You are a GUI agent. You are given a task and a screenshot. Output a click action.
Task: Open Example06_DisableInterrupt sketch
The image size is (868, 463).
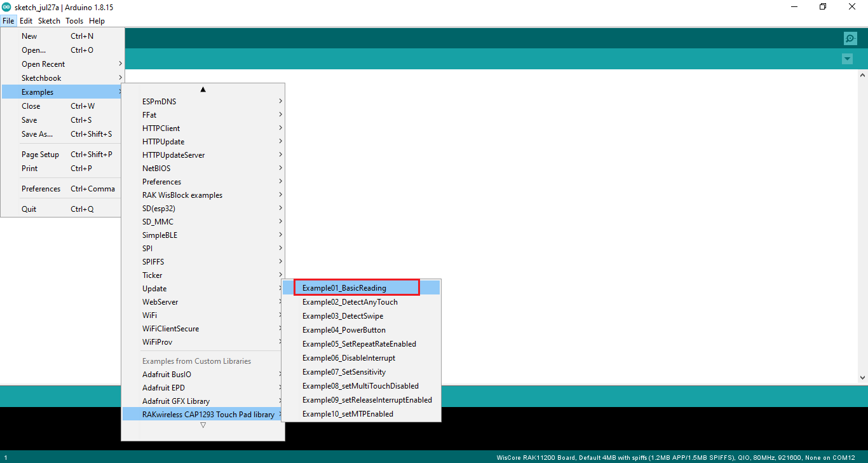(361, 358)
